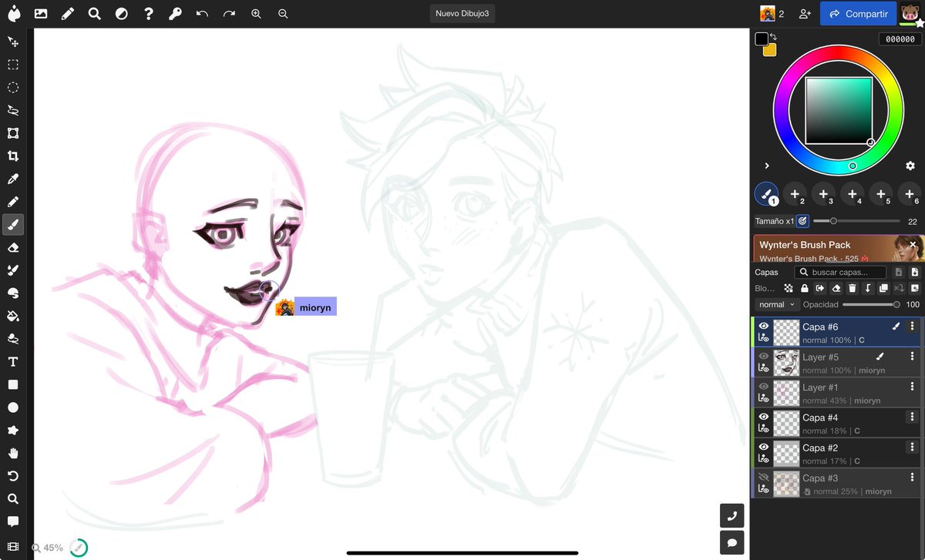The width and height of the screenshot is (925, 560).
Task: Click the pencil edit icon in top bar
Action: pos(68,14)
